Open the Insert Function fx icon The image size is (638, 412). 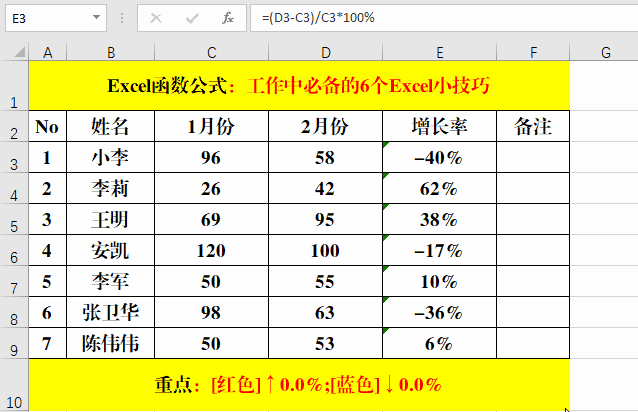[228, 18]
